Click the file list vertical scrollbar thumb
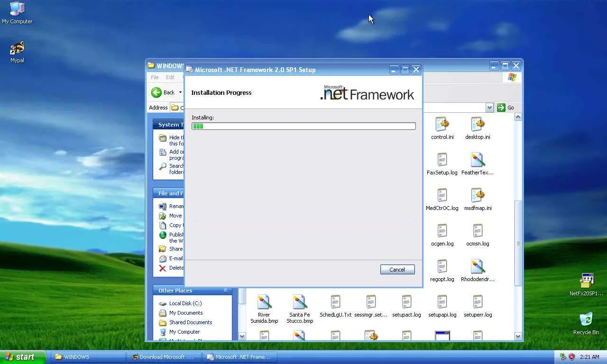 (x=518, y=243)
